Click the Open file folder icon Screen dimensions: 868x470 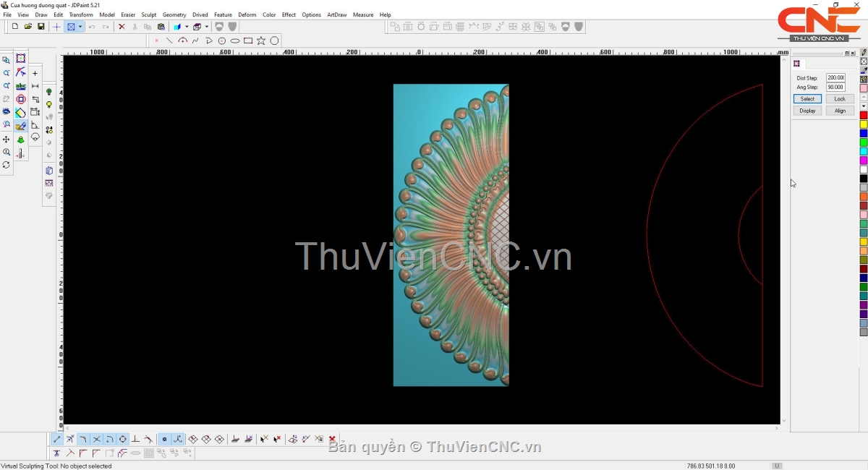tap(28, 27)
